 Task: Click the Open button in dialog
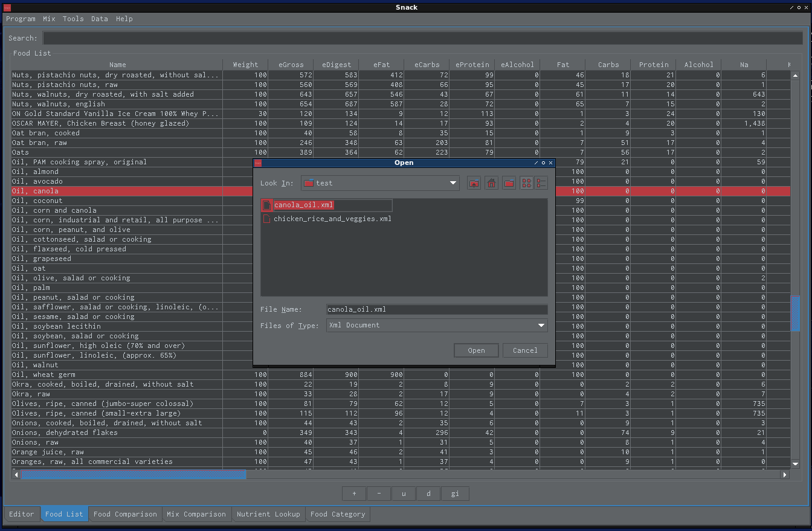476,350
